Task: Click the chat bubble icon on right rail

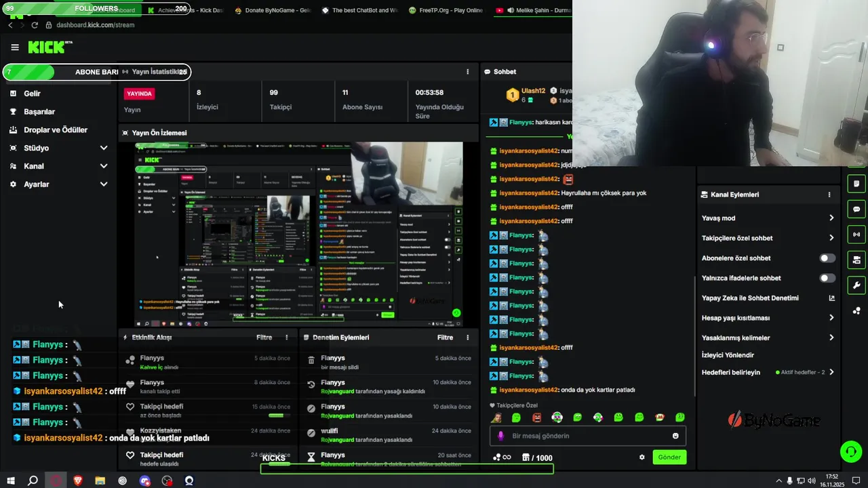Action: (856, 209)
